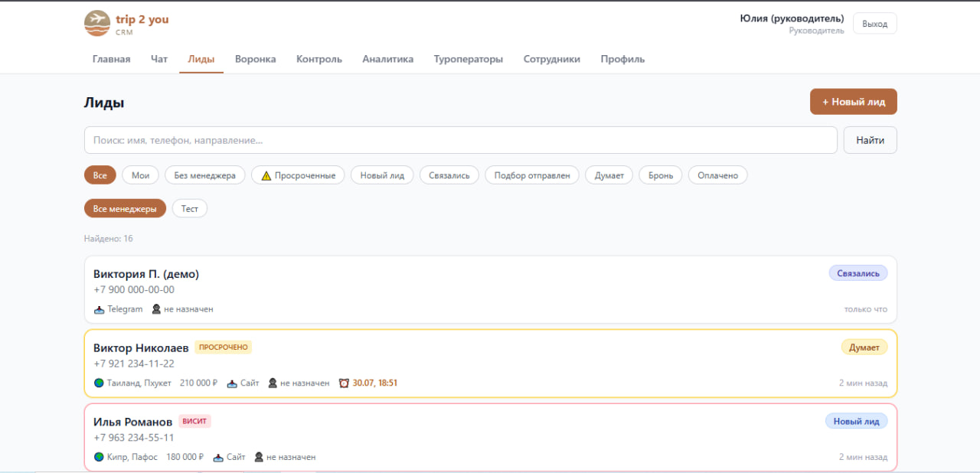Filter leads by Без менеджера

point(205,175)
